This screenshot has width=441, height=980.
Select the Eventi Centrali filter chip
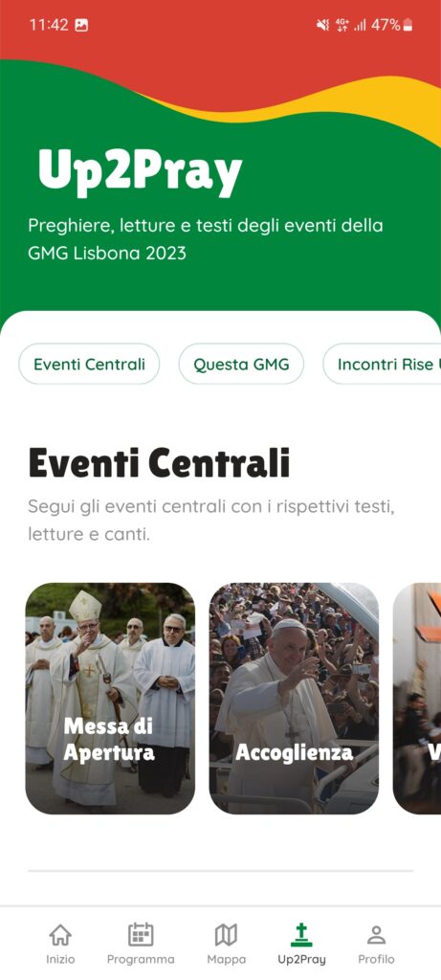pyautogui.click(x=89, y=364)
